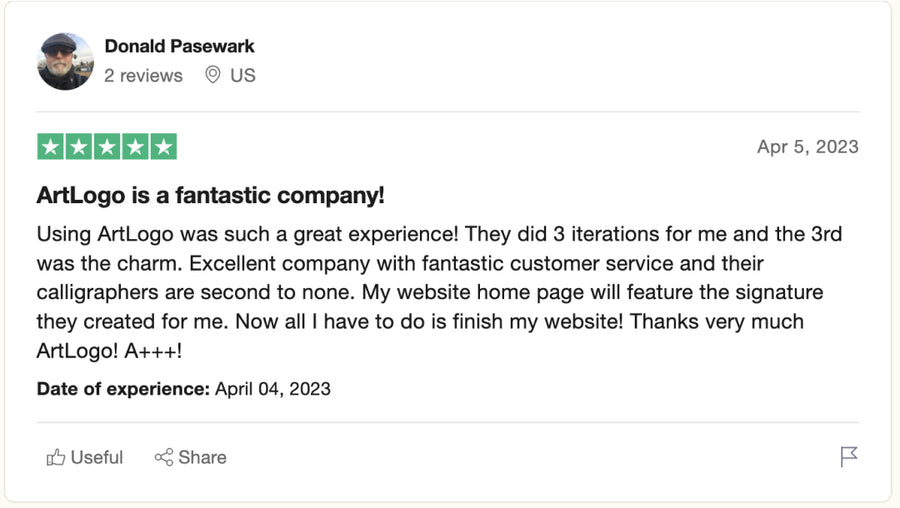View the reviewer's 2 reviews
The width and height of the screenshot is (900, 508).
pyautogui.click(x=143, y=75)
